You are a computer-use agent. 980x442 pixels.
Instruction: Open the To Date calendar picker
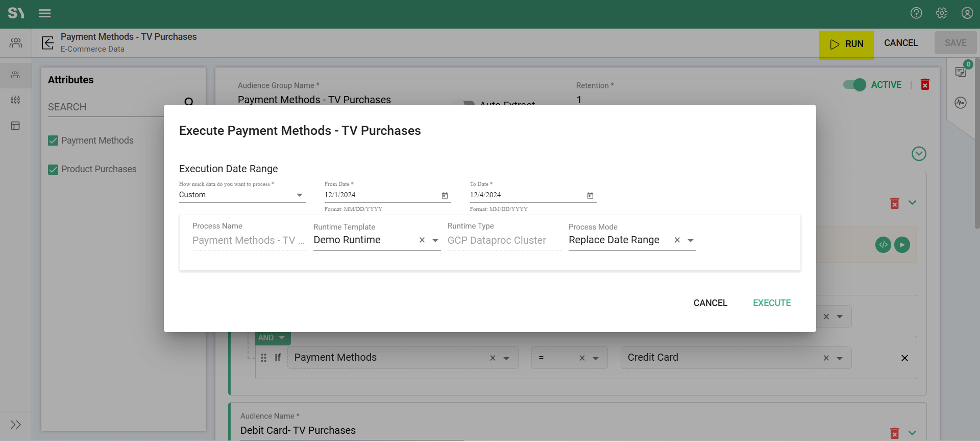click(x=590, y=196)
